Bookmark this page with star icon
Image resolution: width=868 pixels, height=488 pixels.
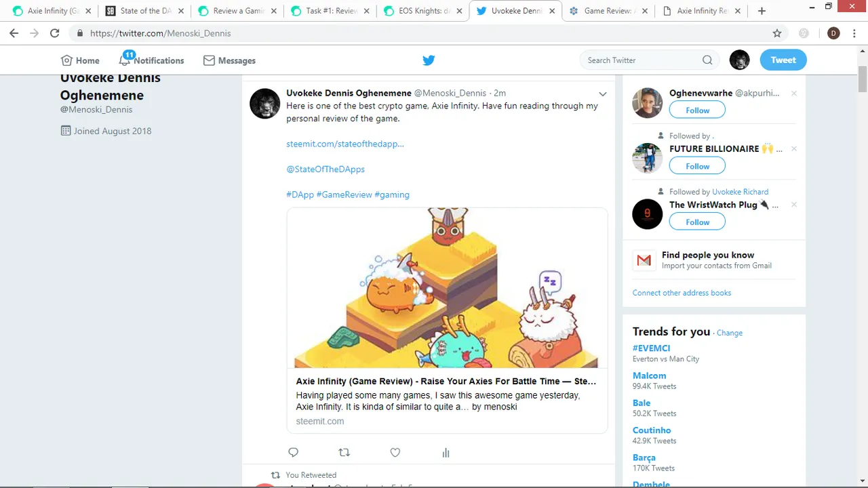(x=777, y=33)
